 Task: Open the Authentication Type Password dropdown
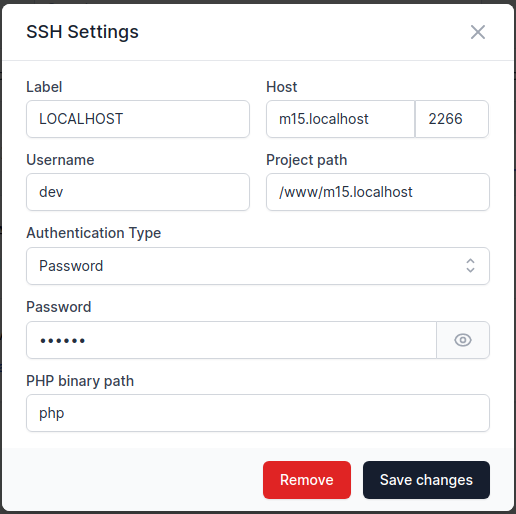click(x=258, y=266)
